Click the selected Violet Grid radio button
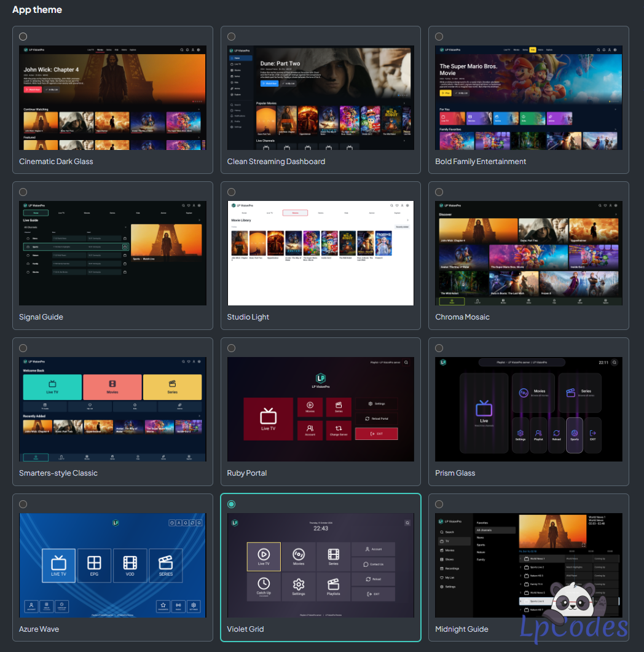This screenshot has height=652, width=644. point(232,505)
